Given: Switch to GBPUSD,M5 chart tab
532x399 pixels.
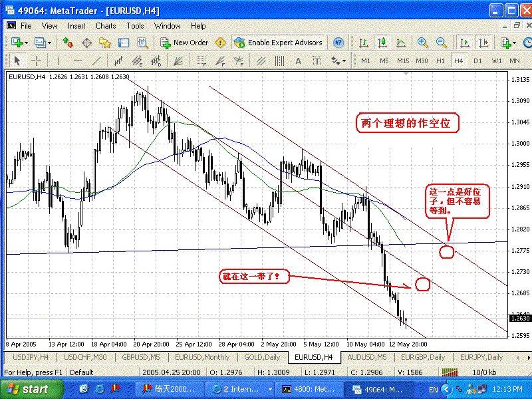Looking at the screenshot, I should tap(141, 357).
